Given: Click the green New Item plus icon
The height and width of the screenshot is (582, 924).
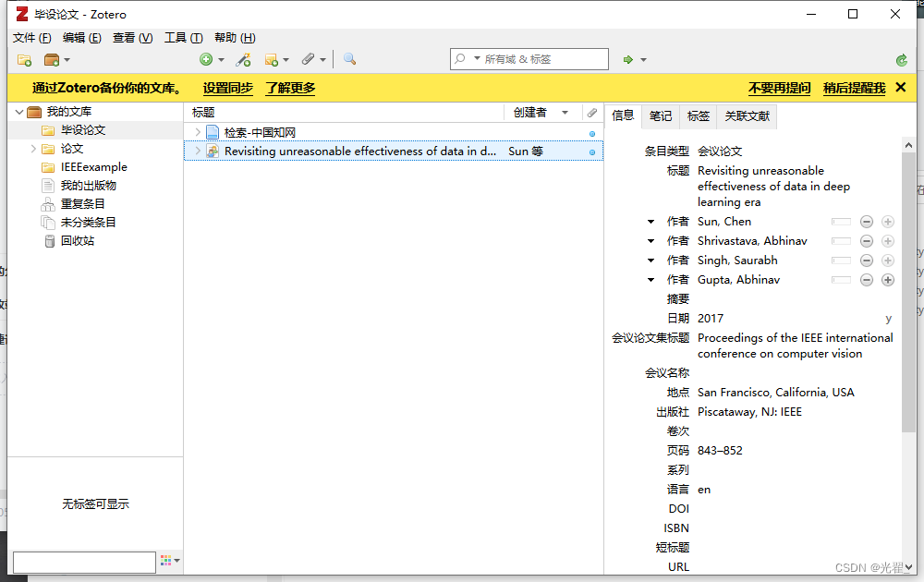Looking at the screenshot, I should [x=206, y=59].
